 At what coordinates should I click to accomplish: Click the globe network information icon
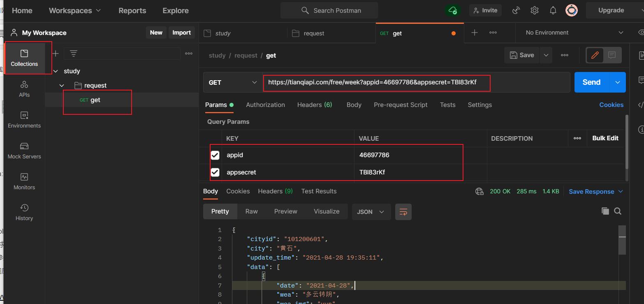pos(479,191)
